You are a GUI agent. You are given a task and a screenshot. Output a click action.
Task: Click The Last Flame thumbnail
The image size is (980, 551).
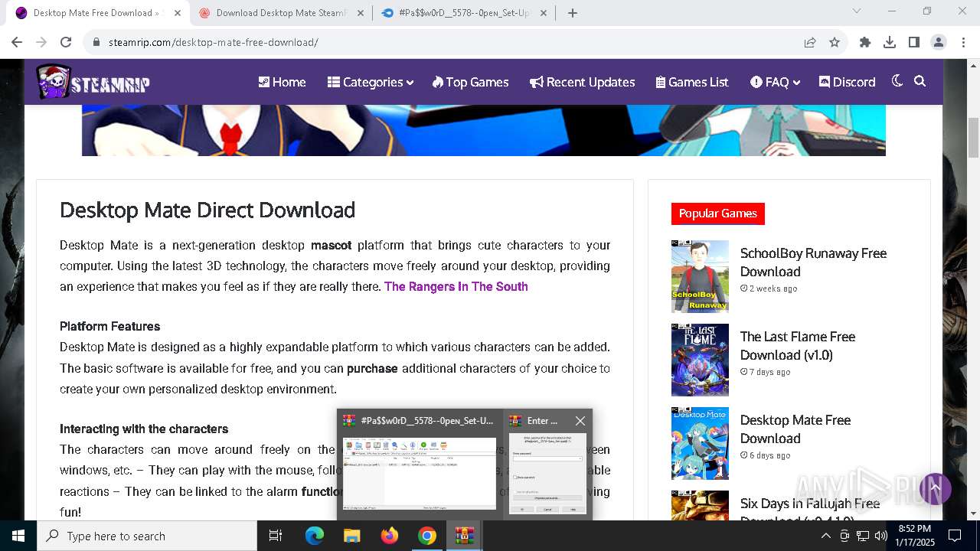(700, 360)
